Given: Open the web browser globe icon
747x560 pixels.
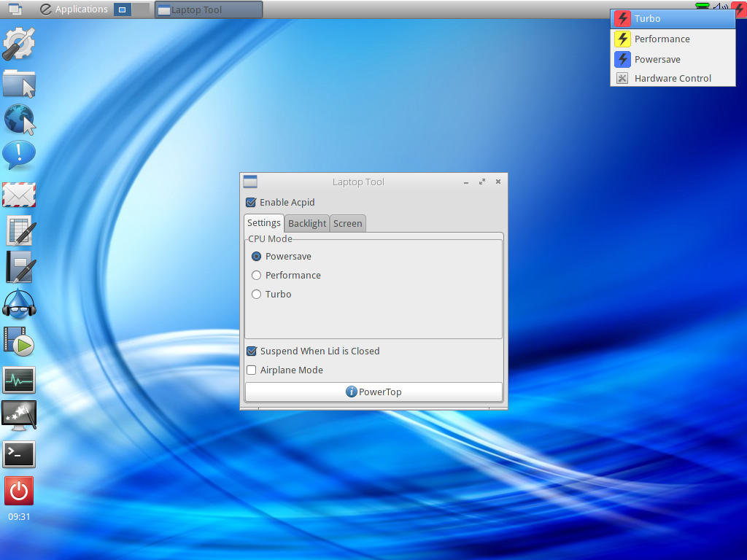Looking at the screenshot, I should tap(19, 120).
